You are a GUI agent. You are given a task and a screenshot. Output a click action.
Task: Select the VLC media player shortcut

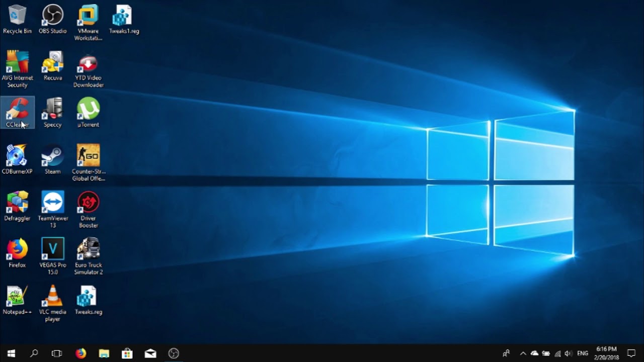[52, 303]
